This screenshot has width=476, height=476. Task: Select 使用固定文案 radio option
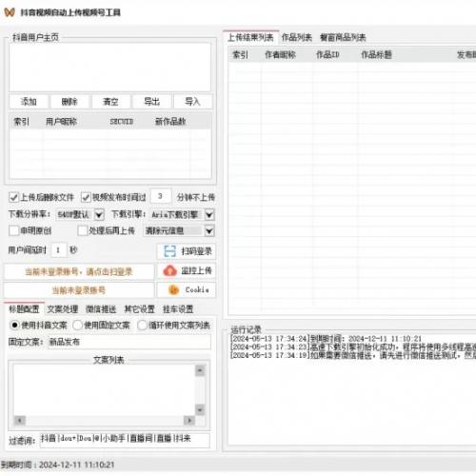[x=77, y=326]
